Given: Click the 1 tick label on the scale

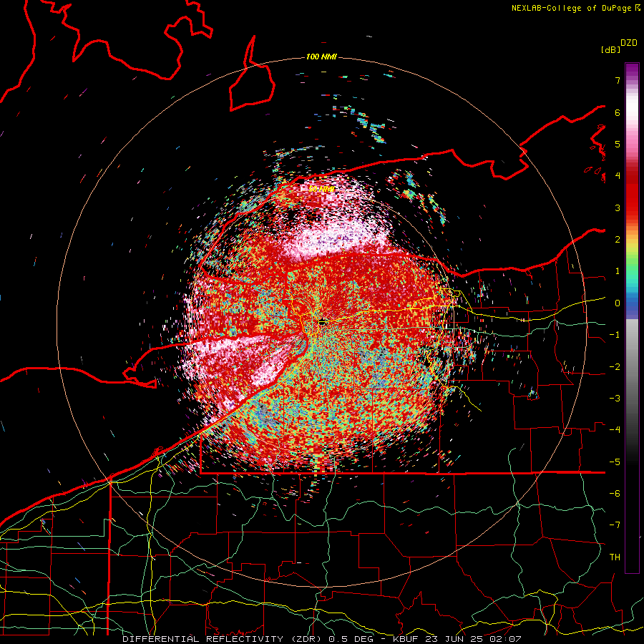Looking at the screenshot, I should (618, 271).
